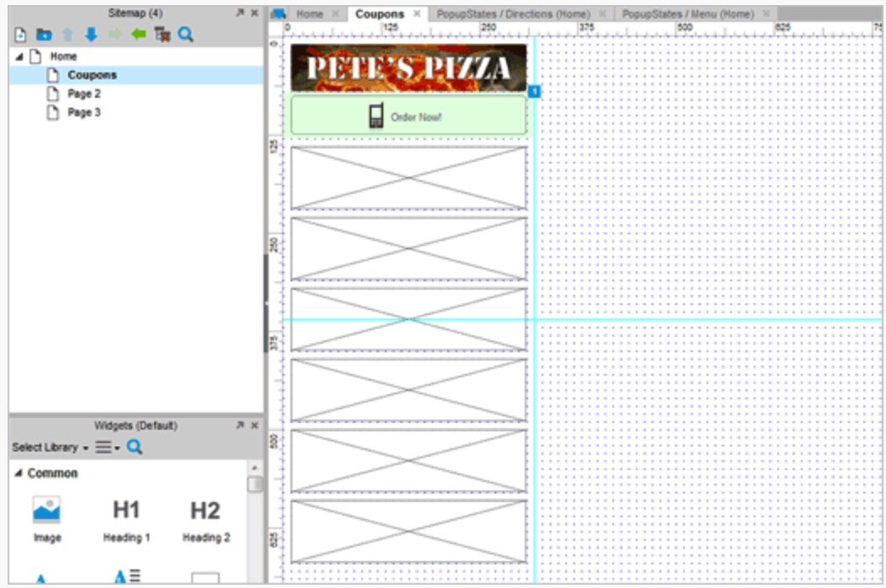The image size is (886, 588).
Task: Close the Sitemap panel
Action: [254, 13]
